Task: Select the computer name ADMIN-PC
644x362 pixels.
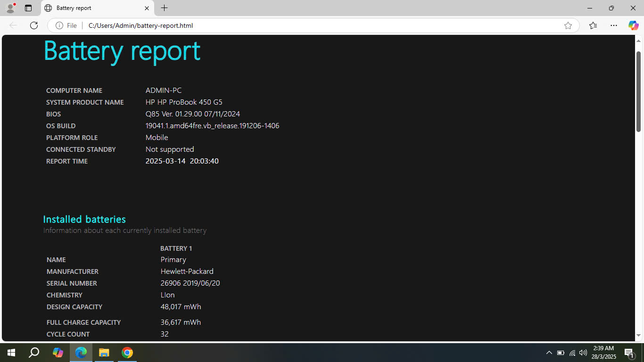Action: click(x=164, y=90)
